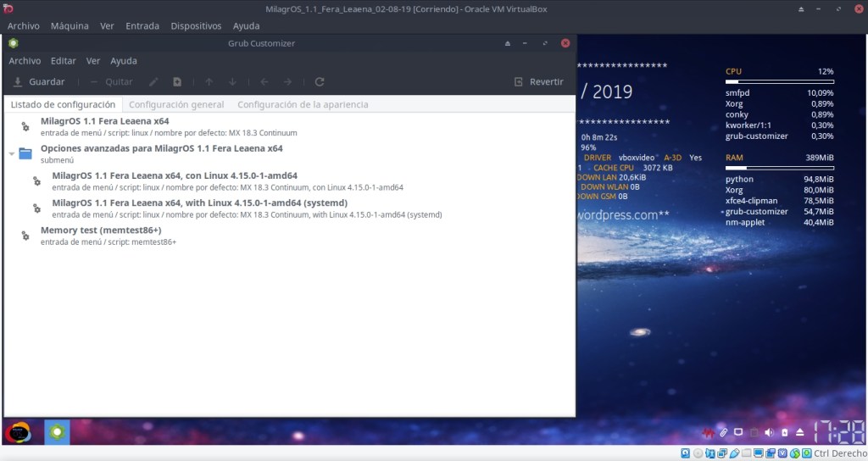Select the systemd MilagrOS kernel entry
The height and width of the screenshot is (461, 868).
click(199, 203)
